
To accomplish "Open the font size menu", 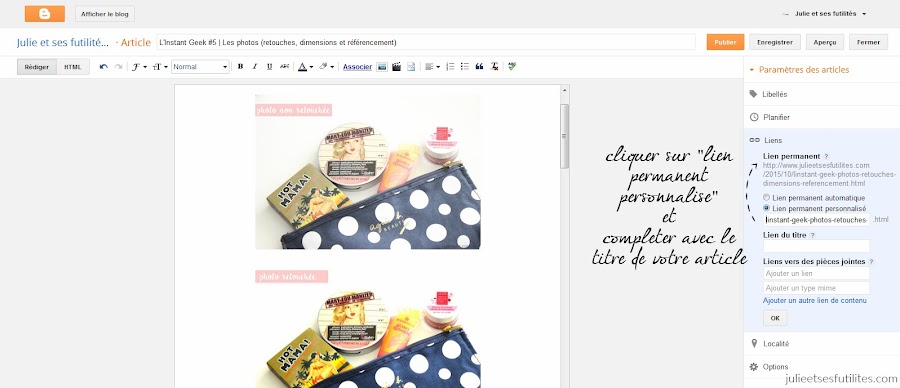I will point(160,67).
